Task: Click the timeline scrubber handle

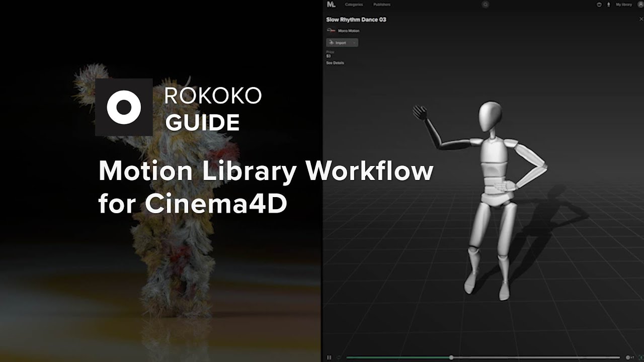Action: point(451,357)
